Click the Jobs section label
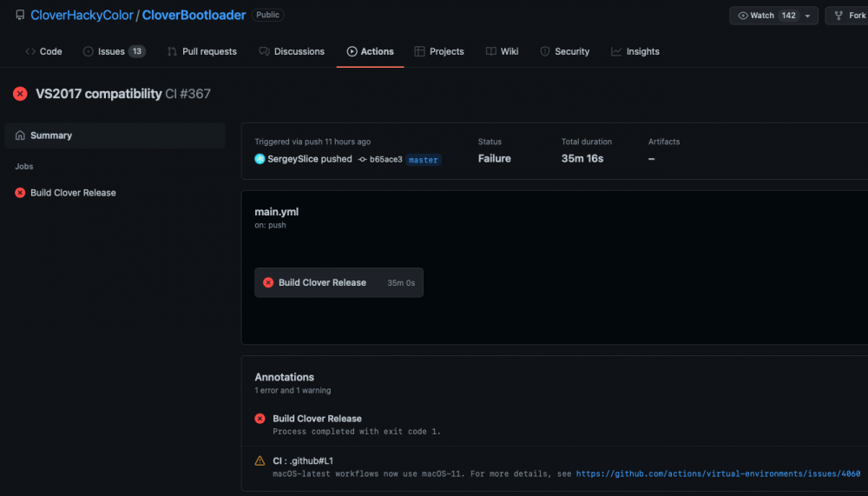 pyautogui.click(x=23, y=166)
